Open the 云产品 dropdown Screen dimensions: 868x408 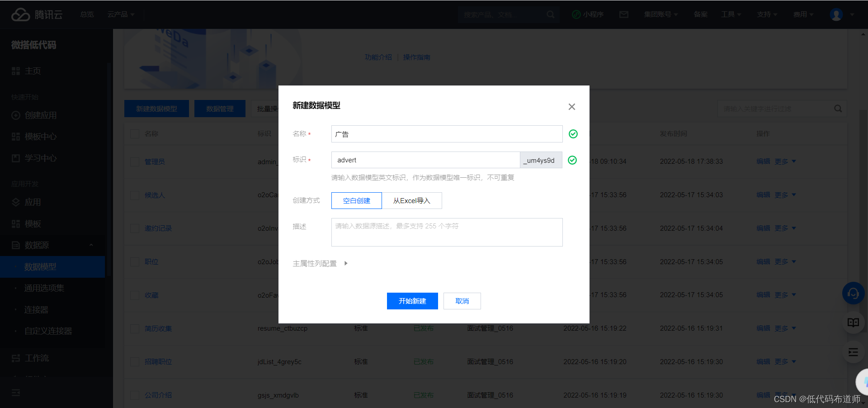tap(121, 14)
